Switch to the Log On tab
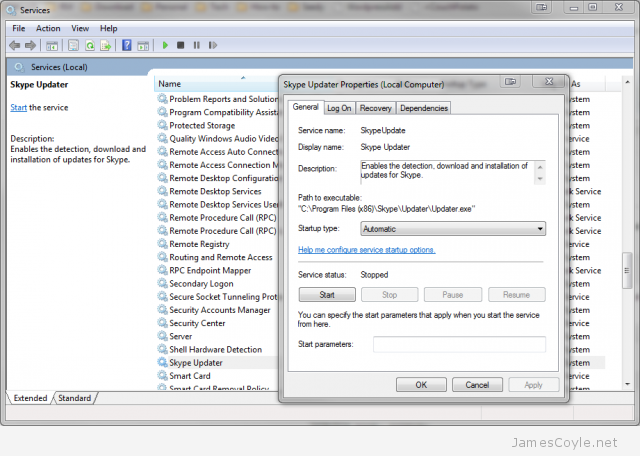 point(339,108)
